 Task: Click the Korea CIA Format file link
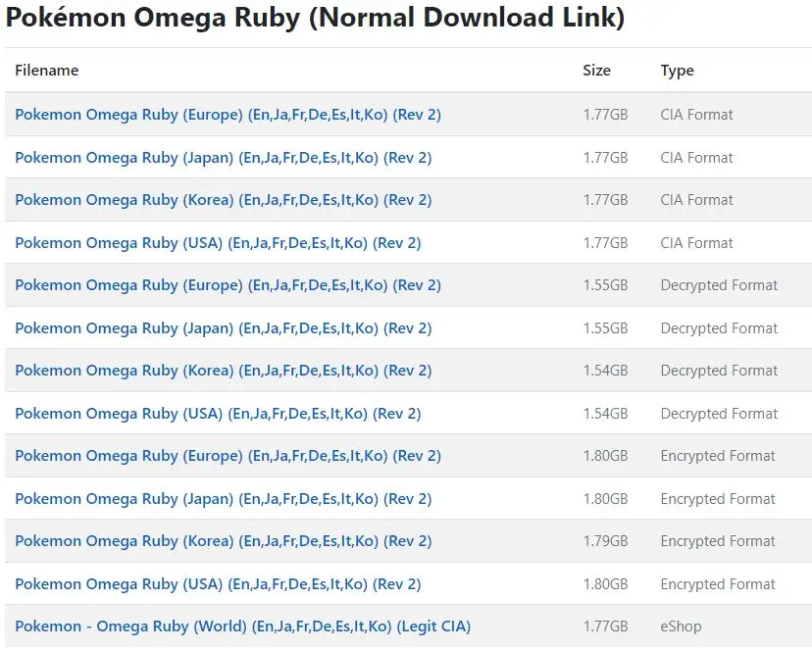coord(223,200)
